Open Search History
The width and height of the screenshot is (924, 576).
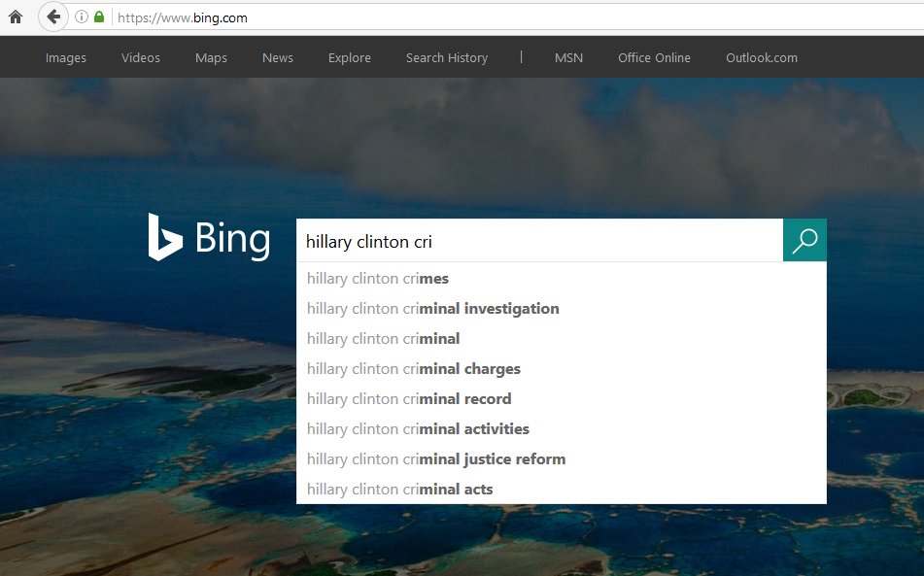447,57
